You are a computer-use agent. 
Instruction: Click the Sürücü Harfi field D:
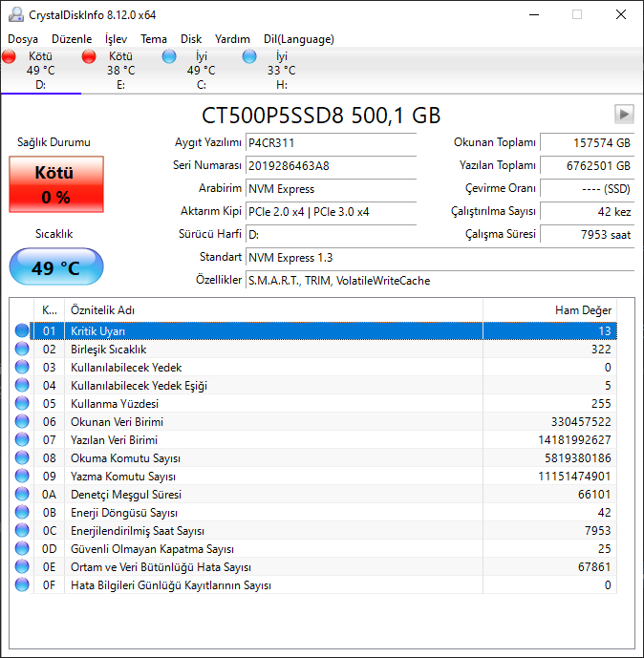click(x=331, y=234)
